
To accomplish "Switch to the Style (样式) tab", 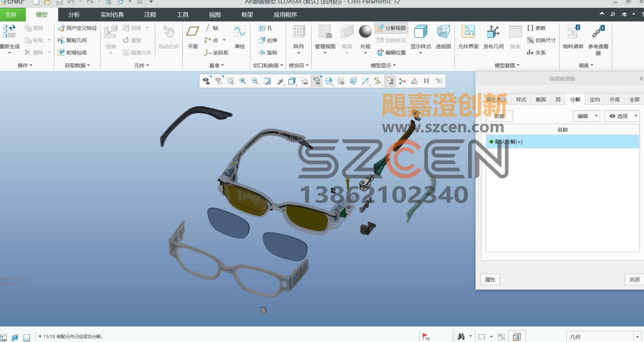I will (x=521, y=100).
